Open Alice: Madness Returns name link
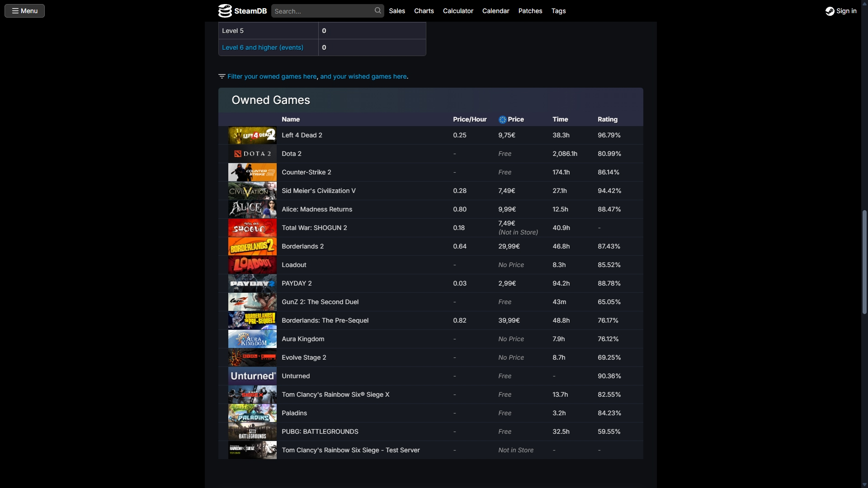This screenshot has width=868, height=488. (316, 209)
